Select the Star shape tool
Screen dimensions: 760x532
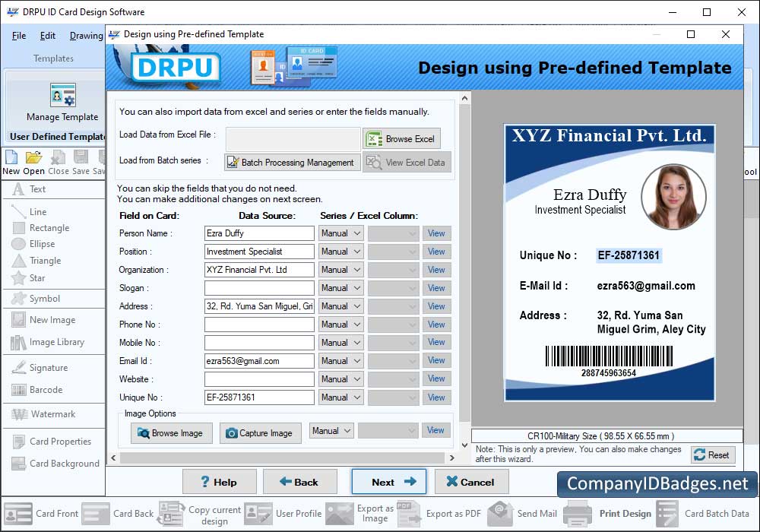[29, 278]
